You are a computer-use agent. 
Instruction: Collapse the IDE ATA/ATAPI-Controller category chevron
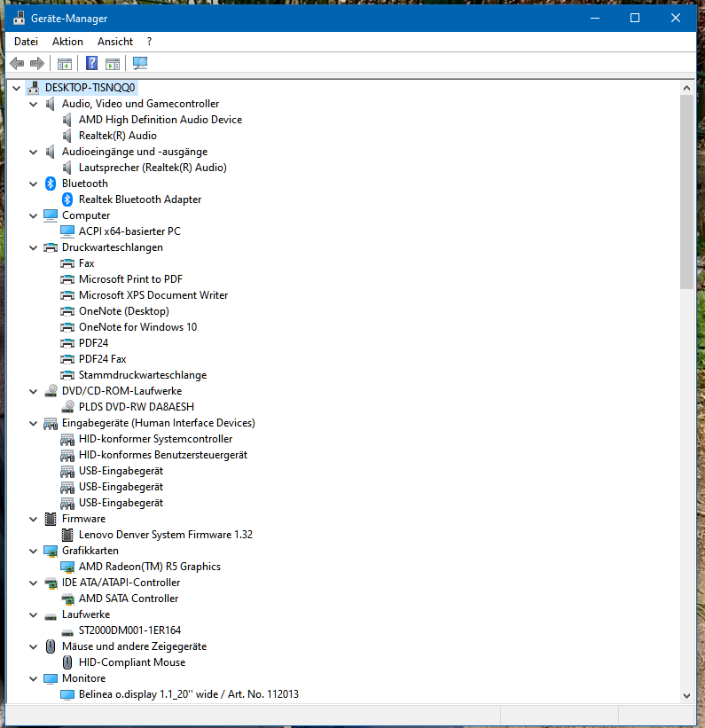click(34, 583)
